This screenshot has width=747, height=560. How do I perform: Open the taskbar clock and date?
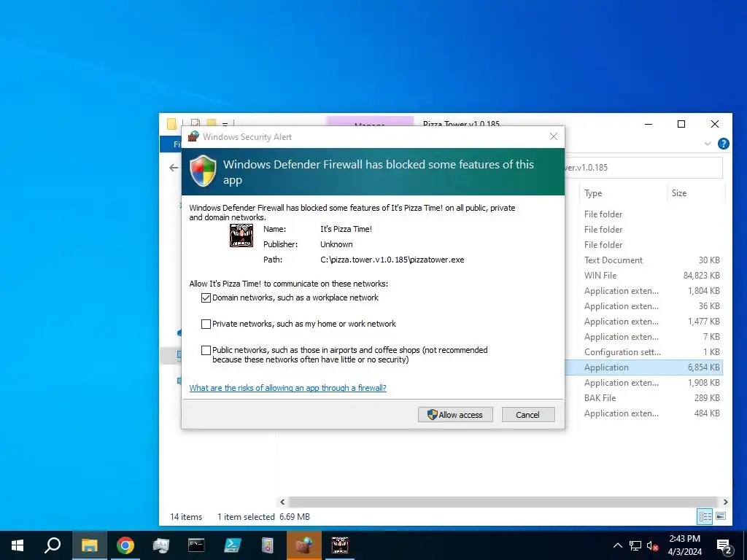[684, 545]
